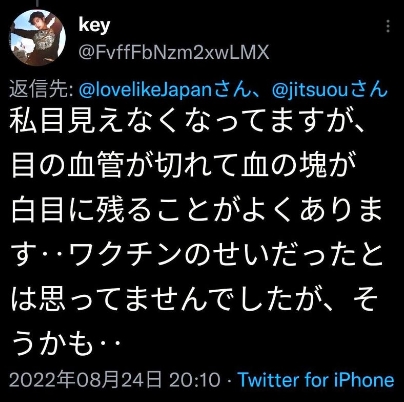Image resolution: width=404 pixels, height=402 pixels.
Task: Select the final tweet line うかも
Action: click(65, 343)
